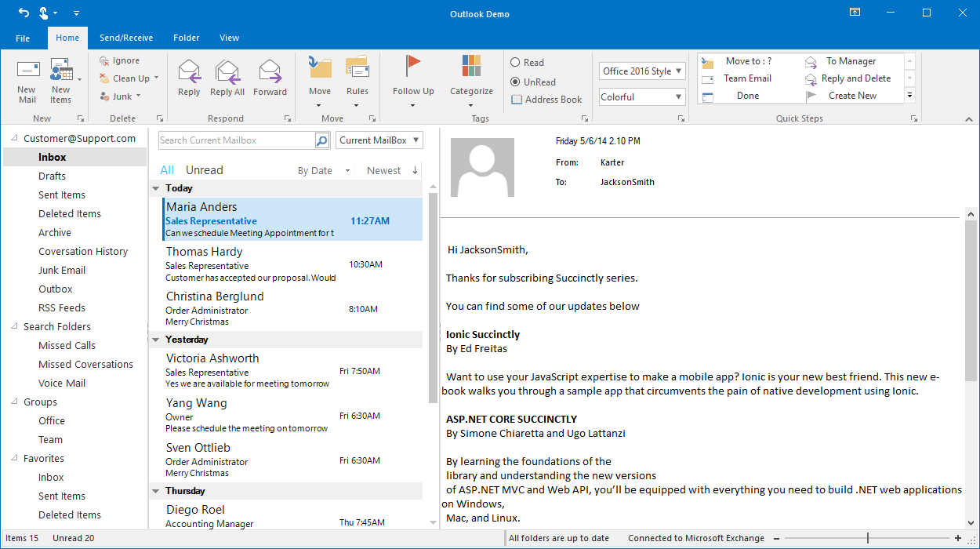980x549 pixels.
Task: Select the Read radio option
Action: 515,62
